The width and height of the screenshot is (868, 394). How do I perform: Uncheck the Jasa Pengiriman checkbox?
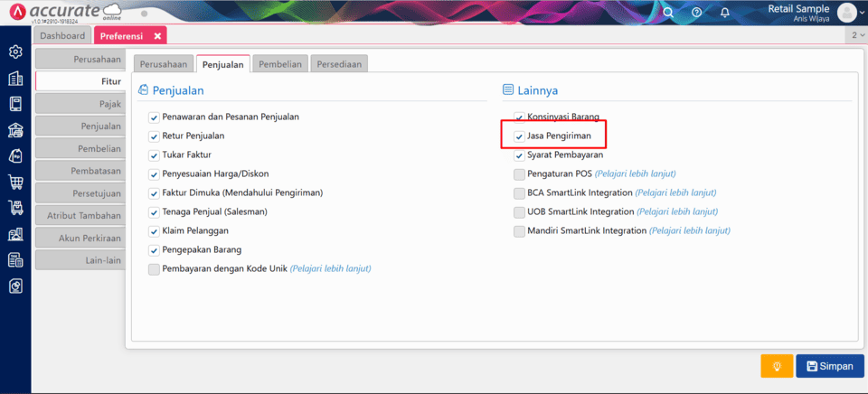pos(519,136)
